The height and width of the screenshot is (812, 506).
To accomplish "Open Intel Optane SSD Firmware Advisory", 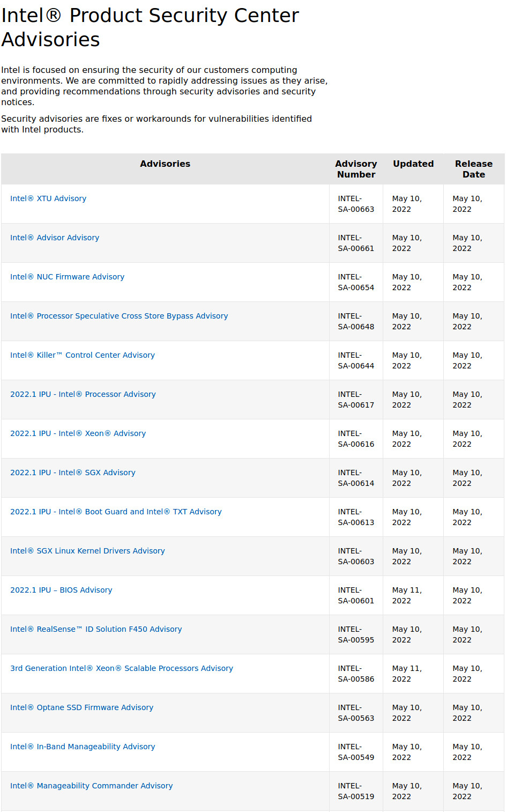I will tap(81, 707).
